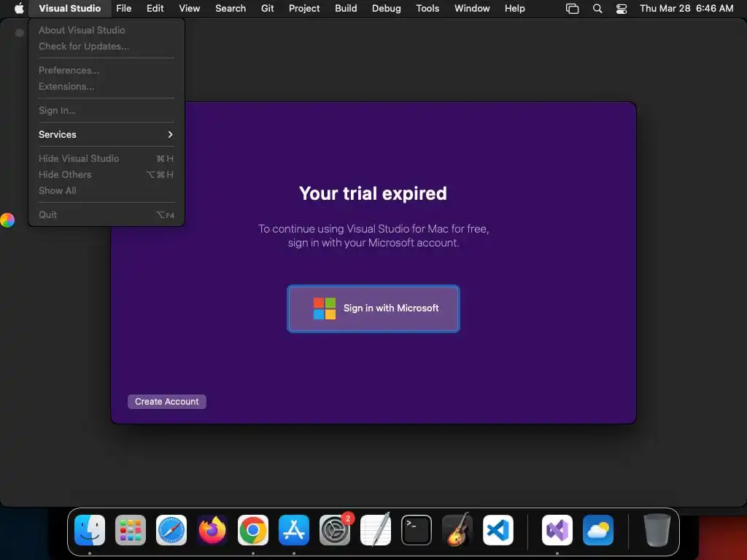The image size is (747, 560).
Task: Open Weather app from the Dock
Action: (x=598, y=530)
